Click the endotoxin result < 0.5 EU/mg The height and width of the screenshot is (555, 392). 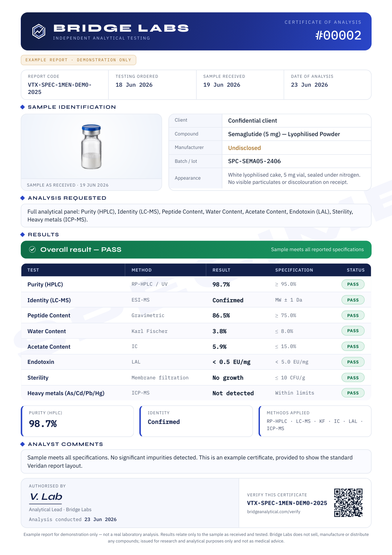pos(232,362)
